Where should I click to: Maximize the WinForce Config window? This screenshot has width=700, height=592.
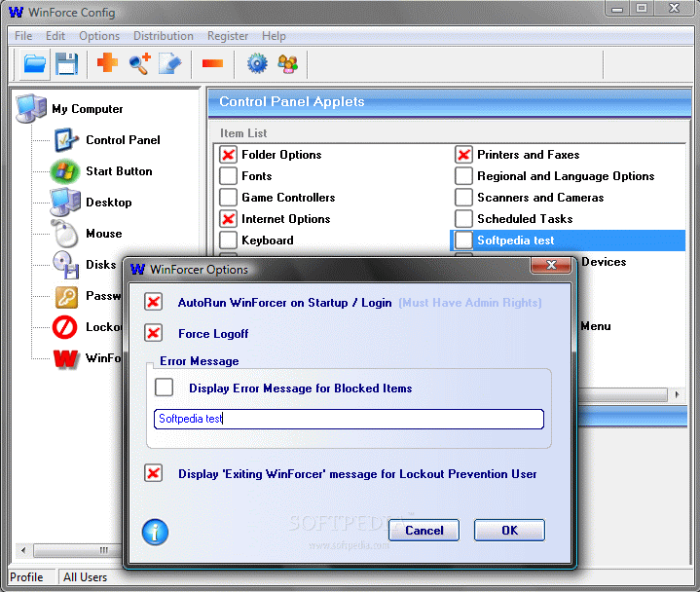[x=642, y=8]
